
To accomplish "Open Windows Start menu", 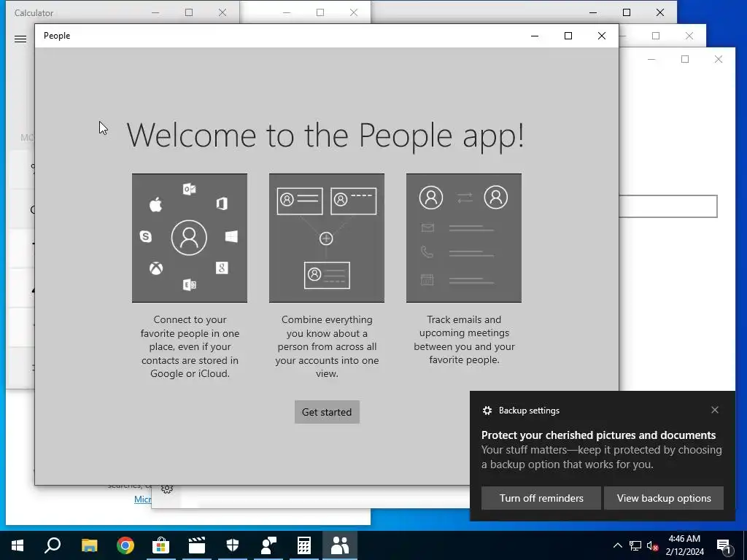I will (x=18, y=545).
